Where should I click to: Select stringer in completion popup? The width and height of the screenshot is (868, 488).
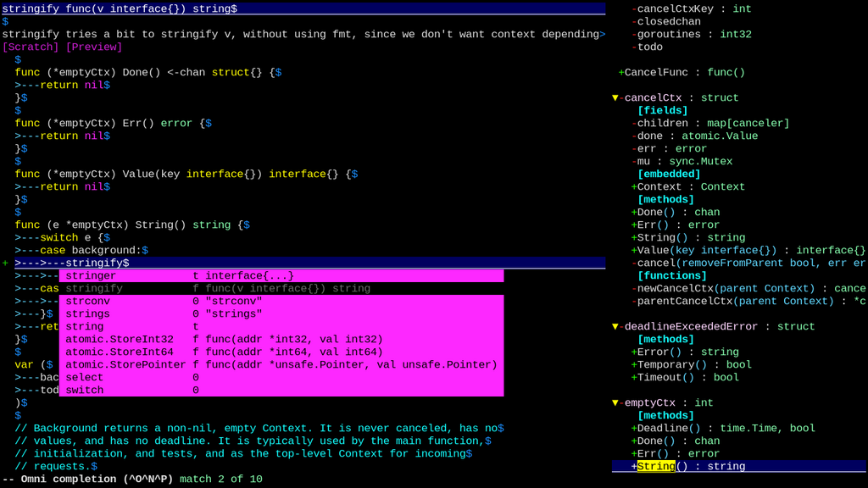click(x=281, y=275)
